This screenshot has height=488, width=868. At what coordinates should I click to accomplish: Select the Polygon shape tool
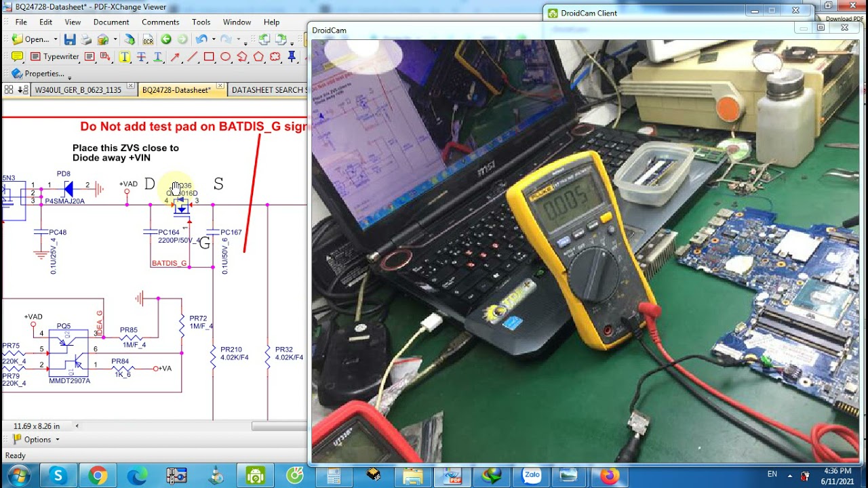(x=258, y=56)
